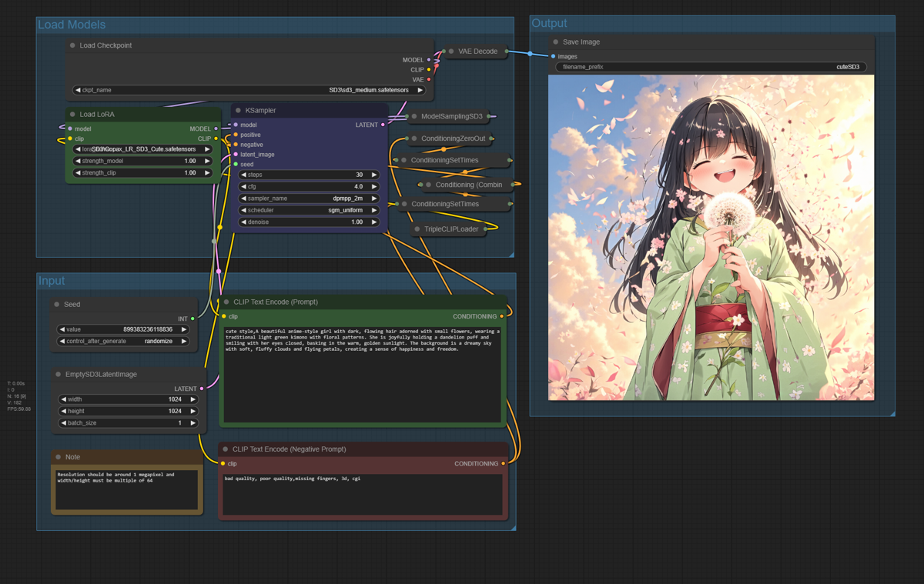
Task: Click the denoise value slider in KSampler
Action: (309, 222)
